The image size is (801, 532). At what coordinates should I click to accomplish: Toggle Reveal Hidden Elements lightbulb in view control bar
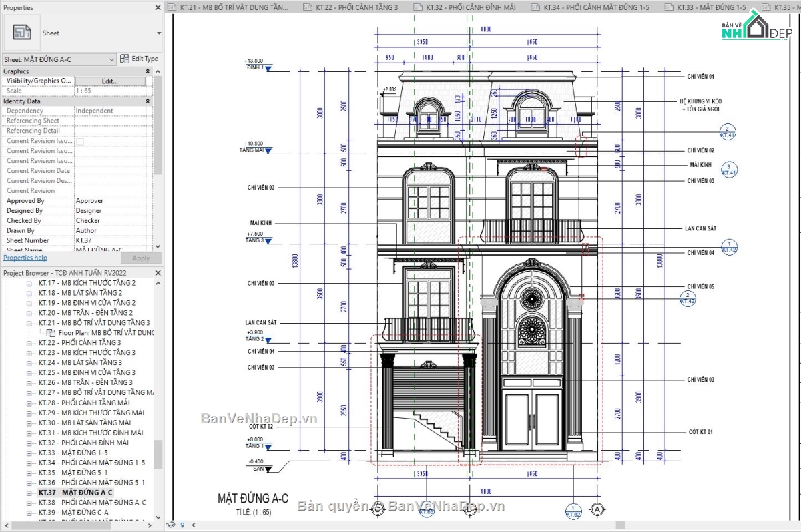tap(181, 525)
